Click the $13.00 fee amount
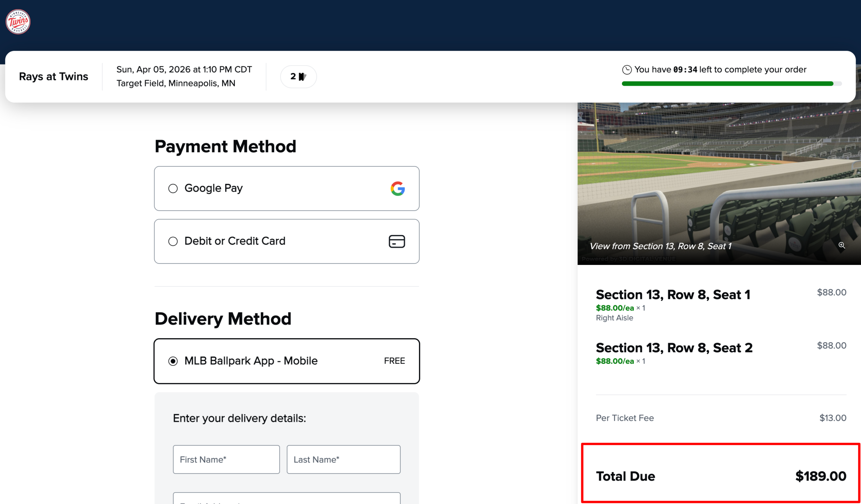The height and width of the screenshot is (504, 861). (833, 418)
